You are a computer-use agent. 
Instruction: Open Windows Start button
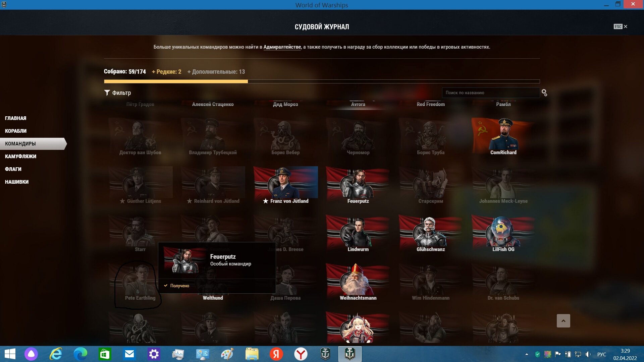(10, 354)
